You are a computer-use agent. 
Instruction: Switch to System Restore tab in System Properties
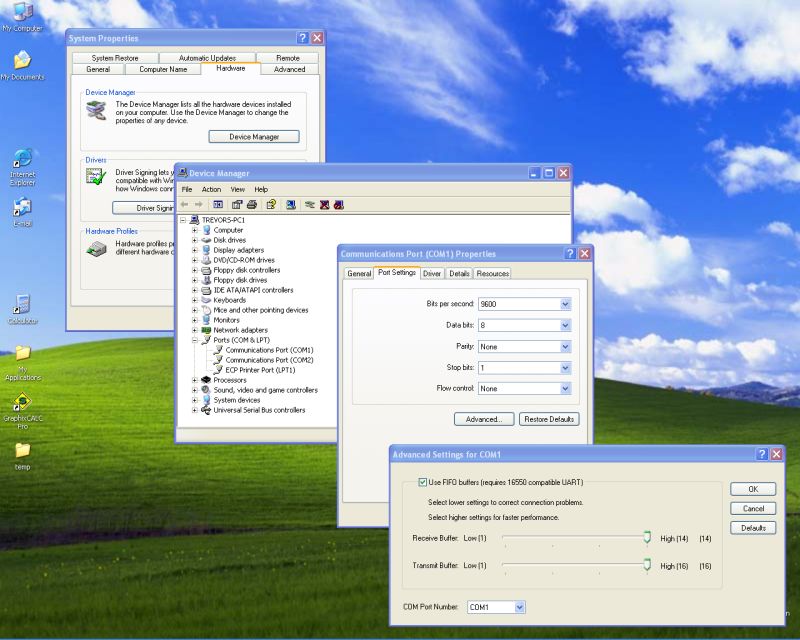[x=115, y=58]
